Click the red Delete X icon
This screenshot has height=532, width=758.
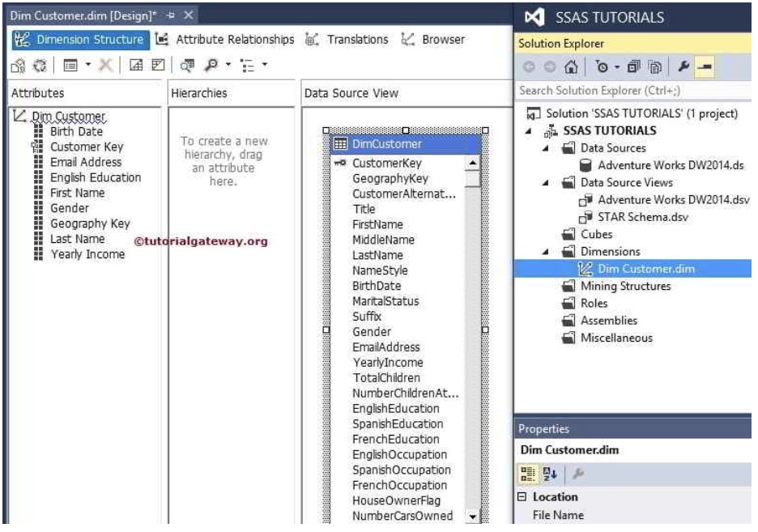[x=105, y=65]
